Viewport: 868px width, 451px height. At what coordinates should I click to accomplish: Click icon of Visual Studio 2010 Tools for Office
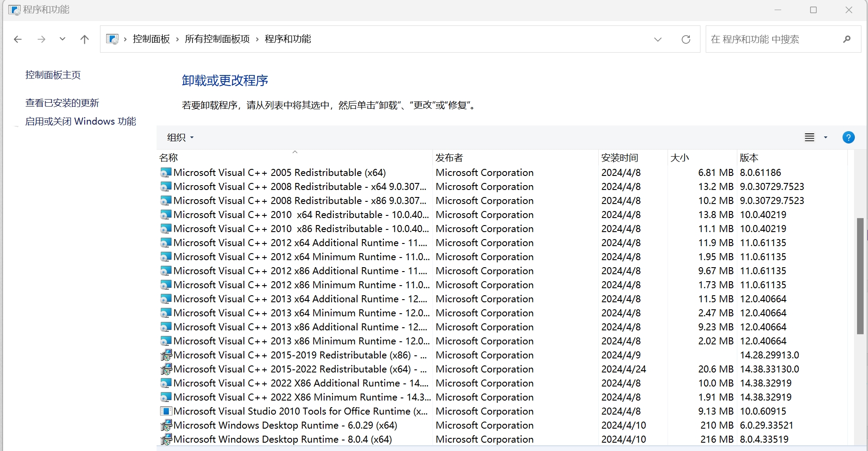click(166, 412)
